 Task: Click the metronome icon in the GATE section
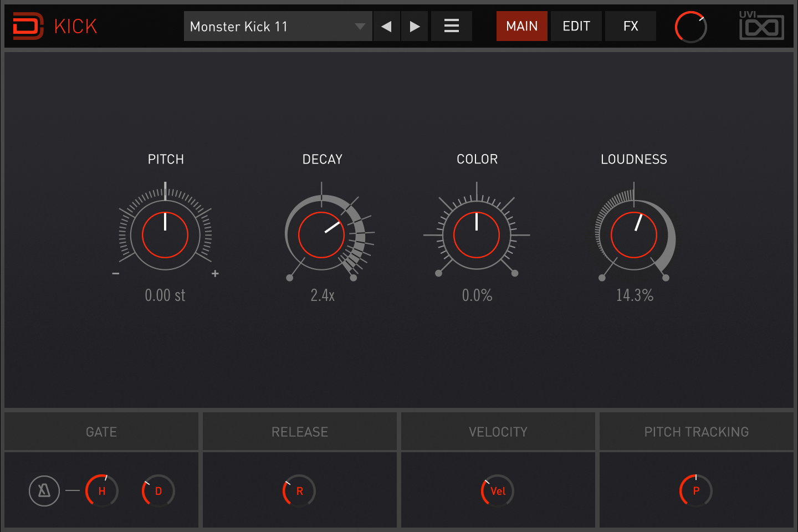click(x=44, y=490)
